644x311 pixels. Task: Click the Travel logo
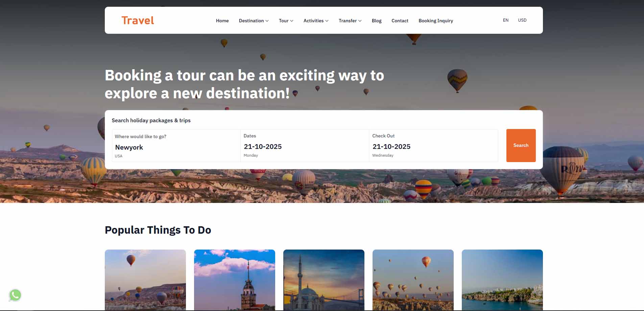[x=138, y=21]
